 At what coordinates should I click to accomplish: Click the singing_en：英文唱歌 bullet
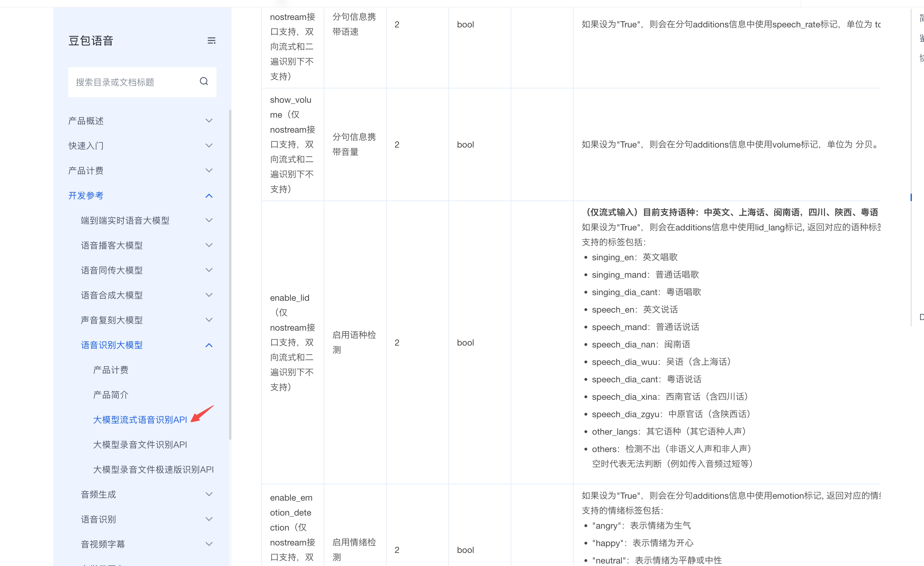coord(635,257)
